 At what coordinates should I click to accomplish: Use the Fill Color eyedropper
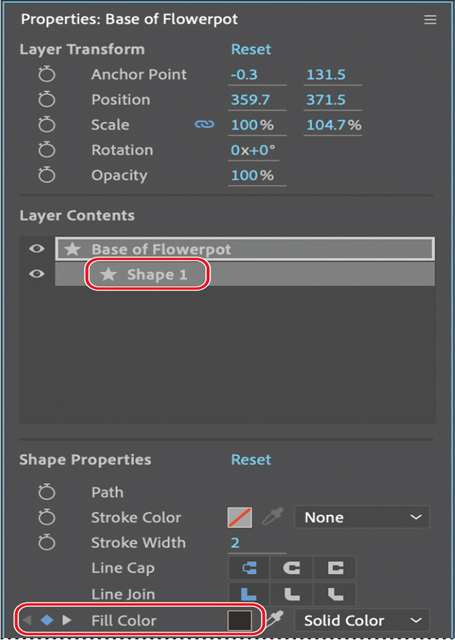click(275, 620)
